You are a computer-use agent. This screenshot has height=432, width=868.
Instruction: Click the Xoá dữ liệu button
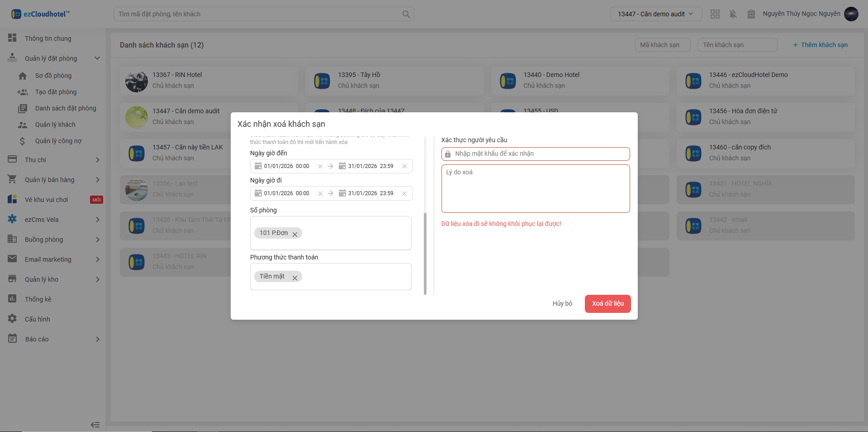607,303
